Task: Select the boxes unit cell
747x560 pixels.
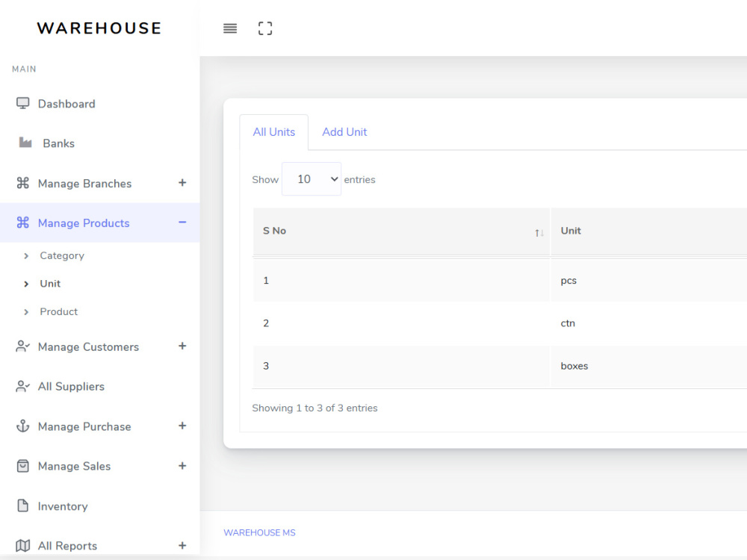Action: [574, 366]
